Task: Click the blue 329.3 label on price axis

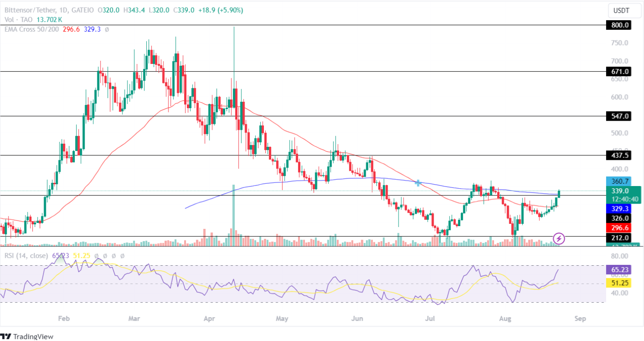Action: pos(618,209)
